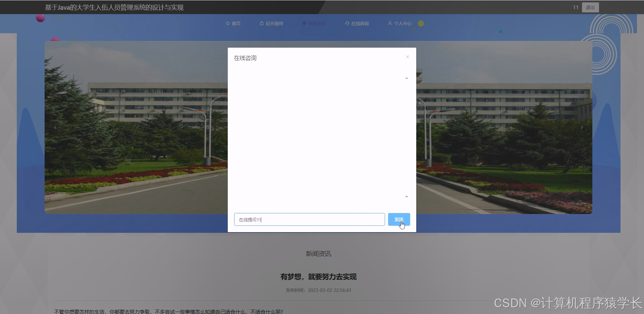Click the briefcase icon next to 征兵宣传
Image resolution: width=644 pixels, height=314 pixels.
(262, 23)
